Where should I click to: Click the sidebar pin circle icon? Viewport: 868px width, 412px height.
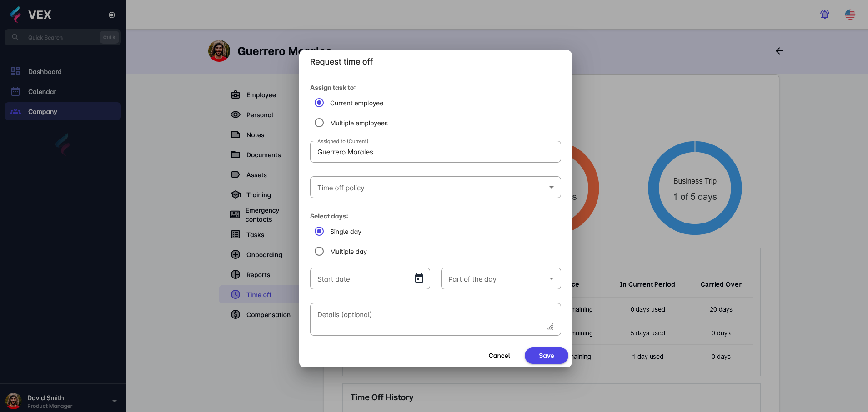pyautogui.click(x=112, y=15)
